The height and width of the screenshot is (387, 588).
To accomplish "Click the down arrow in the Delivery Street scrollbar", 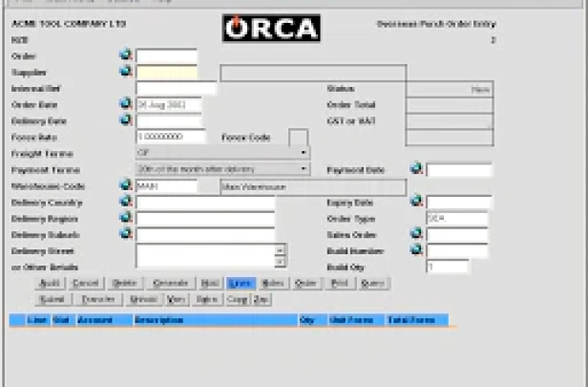I will click(x=280, y=262).
